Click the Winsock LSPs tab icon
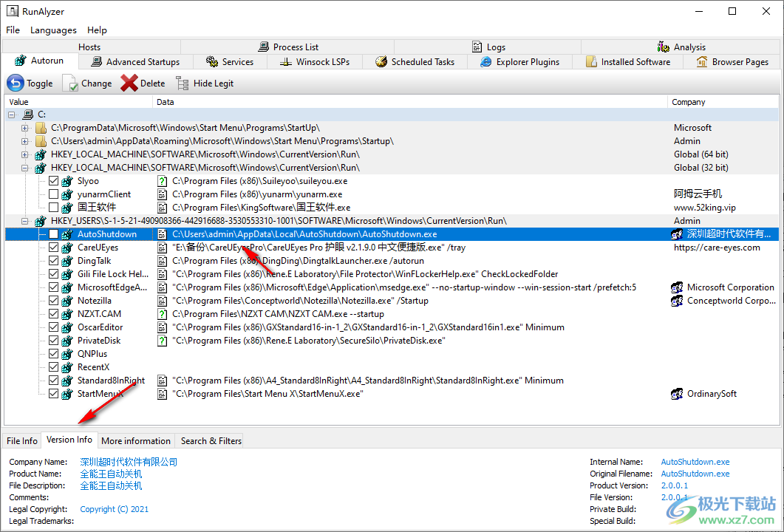This screenshot has height=532, width=784. pyautogui.click(x=286, y=62)
